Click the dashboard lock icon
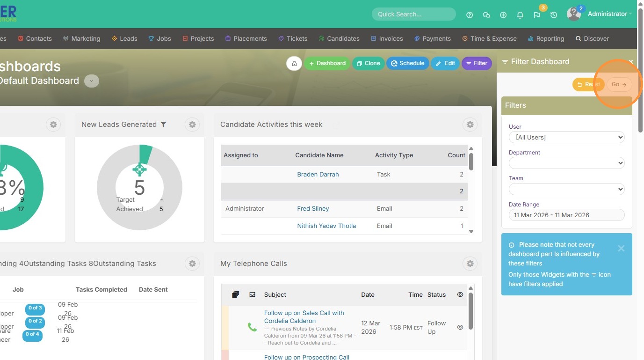 (x=294, y=63)
